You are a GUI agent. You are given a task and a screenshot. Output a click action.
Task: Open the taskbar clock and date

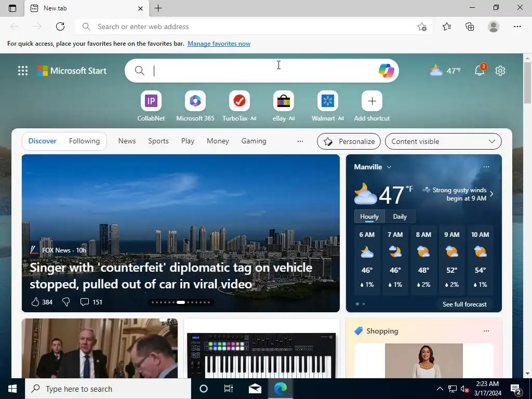tap(487, 389)
